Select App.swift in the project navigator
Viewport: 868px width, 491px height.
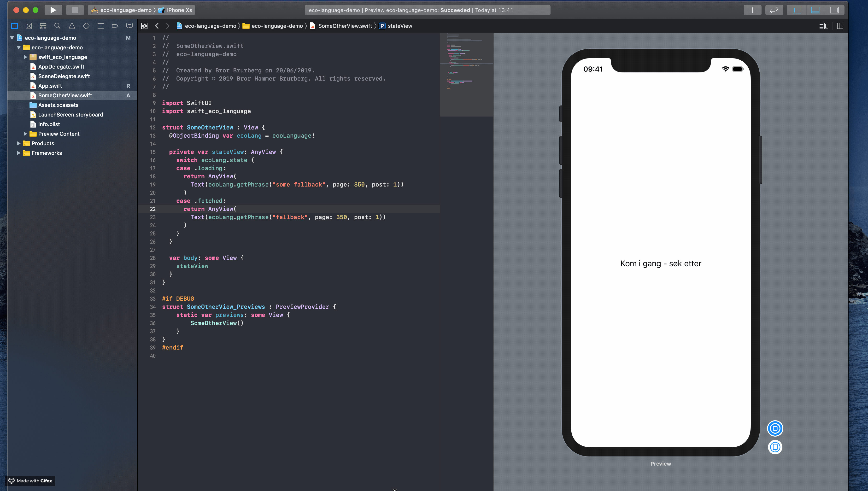[x=50, y=86]
